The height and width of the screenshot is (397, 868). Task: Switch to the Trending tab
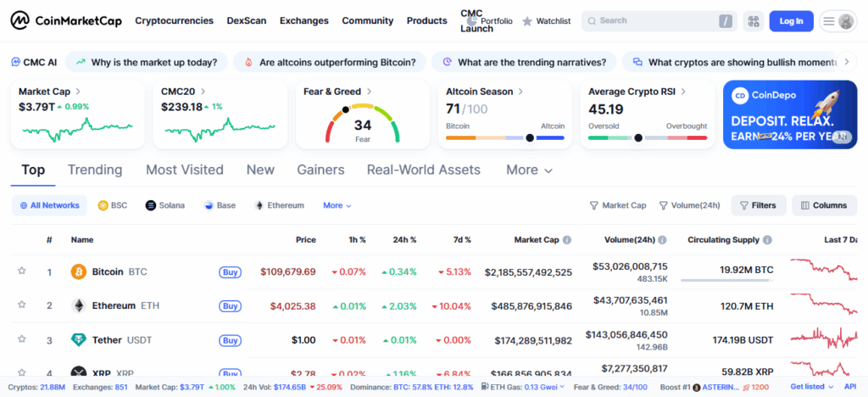pos(95,170)
